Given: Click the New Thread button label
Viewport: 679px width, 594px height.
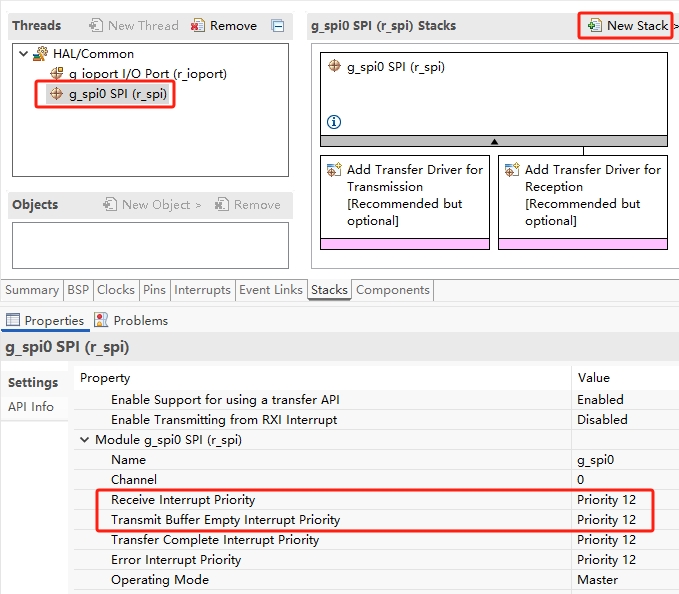Looking at the screenshot, I should coord(143,26).
